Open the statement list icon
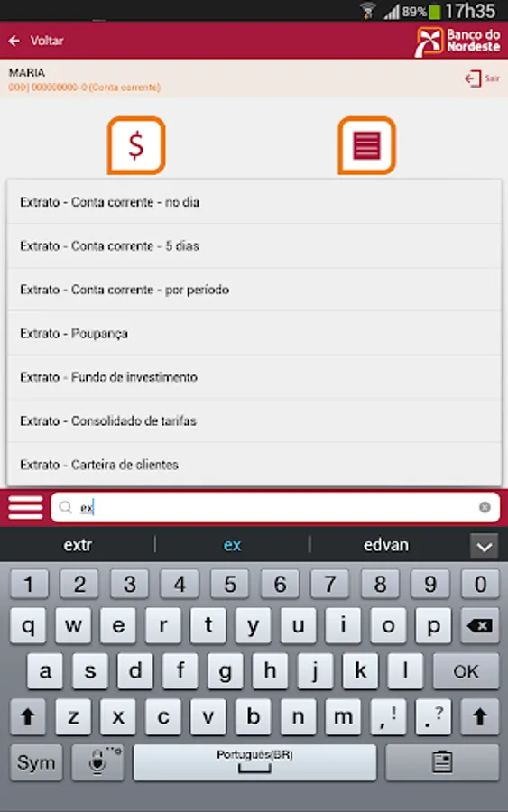This screenshot has height=812, width=508. [x=366, y=145]
